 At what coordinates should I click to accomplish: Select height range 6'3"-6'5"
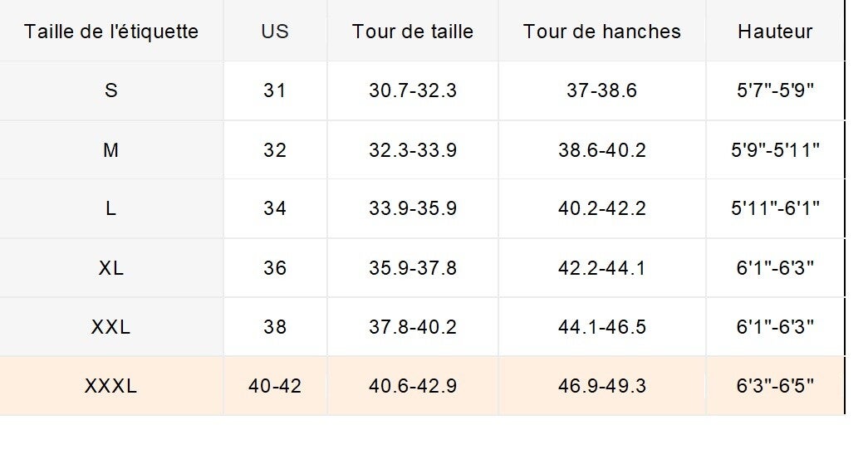775,386
